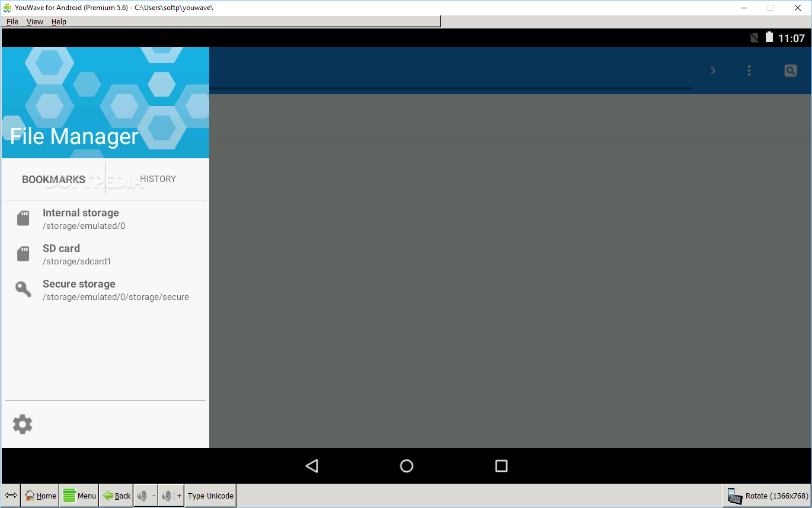The height and width of the screenshot is (508, 812).
Task: Select Internal storage bookmark
Action: click(x=106, y=218)
